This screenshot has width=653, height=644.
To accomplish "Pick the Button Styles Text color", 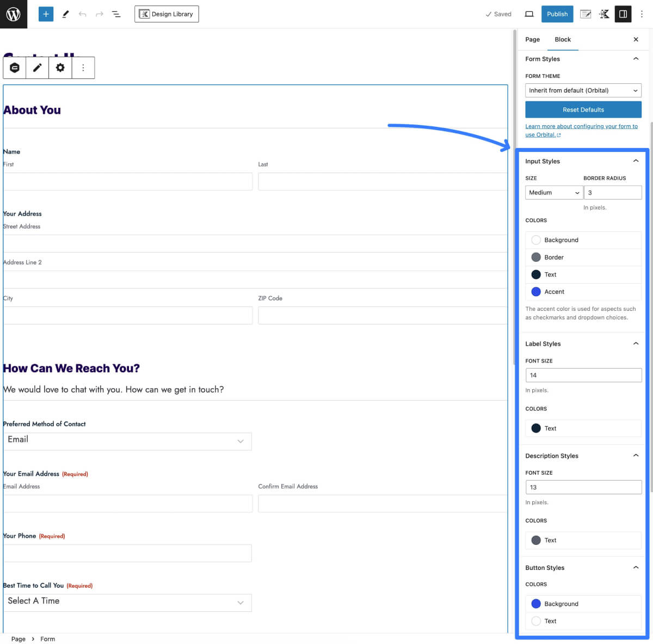I will [x=583, y=621].
